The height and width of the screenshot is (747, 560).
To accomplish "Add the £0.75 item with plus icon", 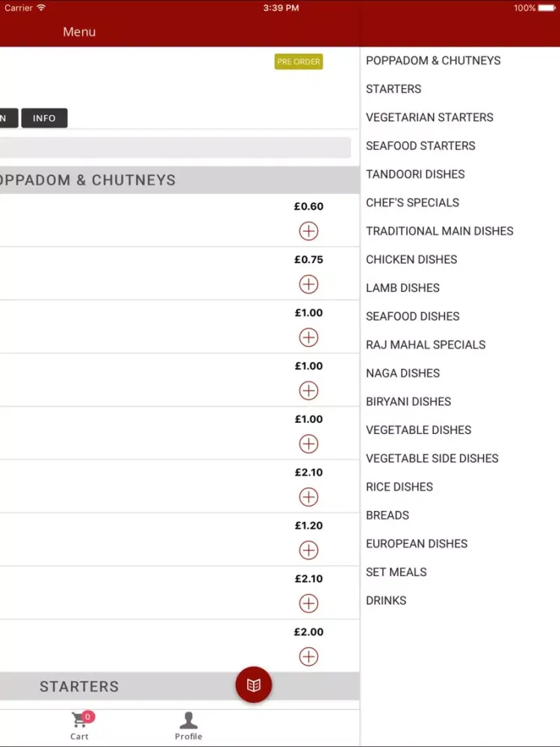I will click(308, 284).
